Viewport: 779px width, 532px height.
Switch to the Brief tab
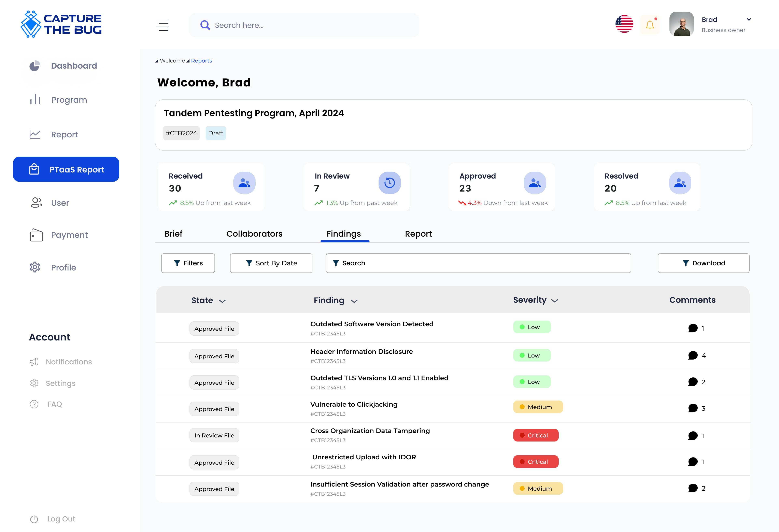pos(173,234)
